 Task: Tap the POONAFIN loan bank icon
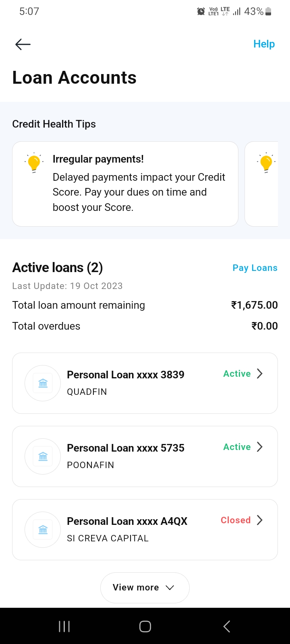[x=43, y=456]
